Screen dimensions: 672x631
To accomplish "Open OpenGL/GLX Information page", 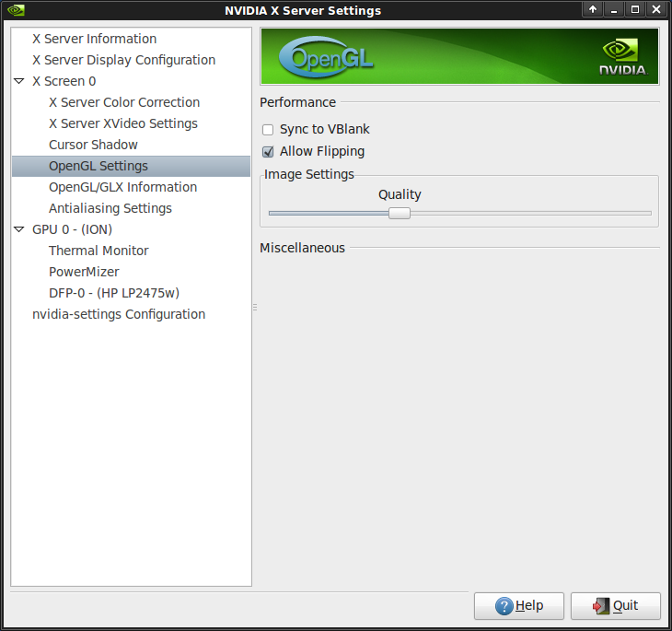I will (123, 187).
